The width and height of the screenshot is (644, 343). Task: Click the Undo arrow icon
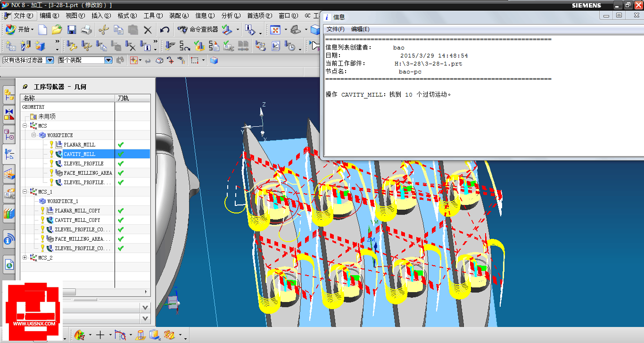[x=165, y=30]
